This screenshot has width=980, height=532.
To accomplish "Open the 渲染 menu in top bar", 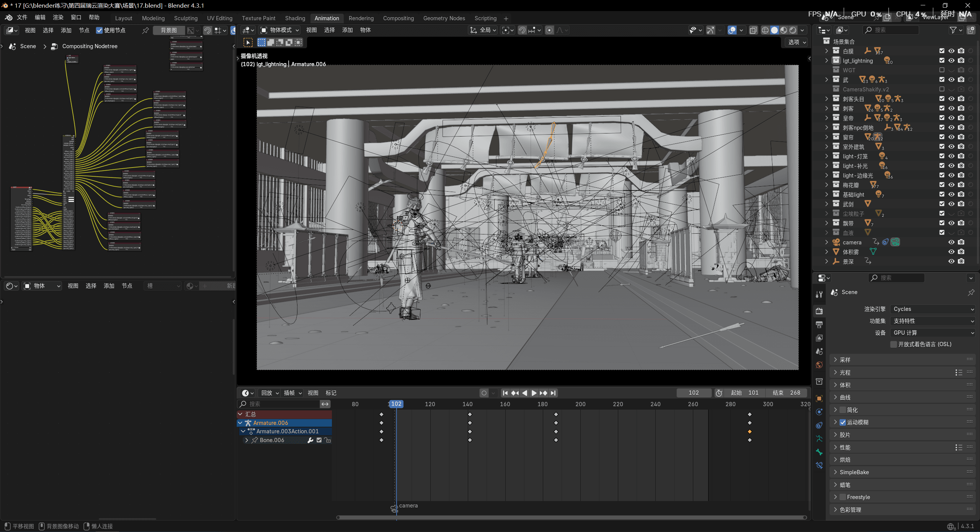I will [58, 18].
